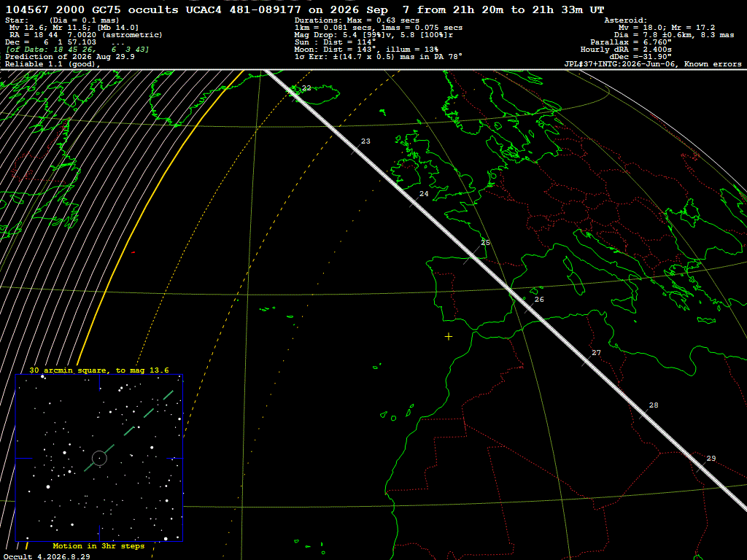Click the 'Motion in 3hr steps' label
Viewport: 747px width, 560px height.
98,546
